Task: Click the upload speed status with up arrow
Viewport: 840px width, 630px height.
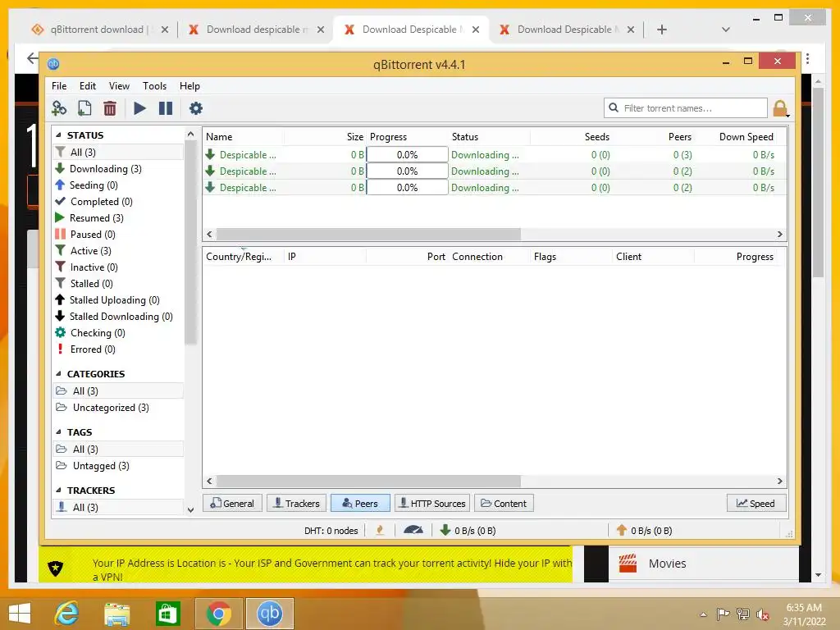Action: (x=644, y=531)
